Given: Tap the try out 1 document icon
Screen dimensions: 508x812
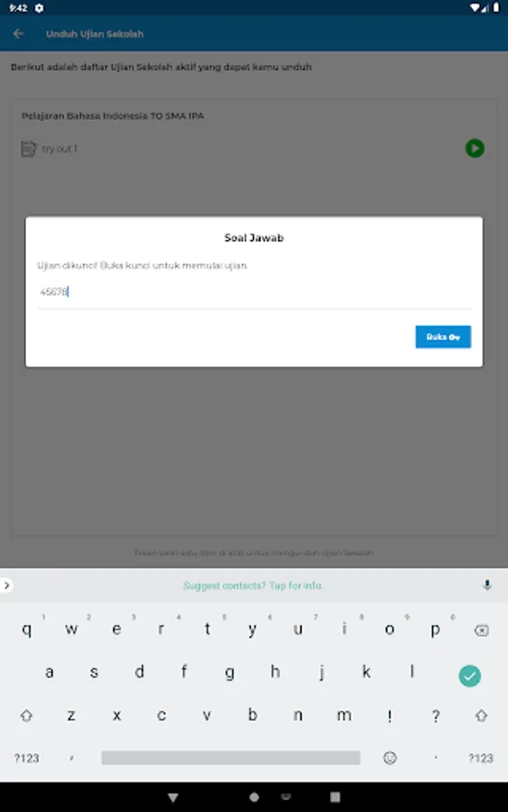Looking at the screenshot, I should click(29, 149).
